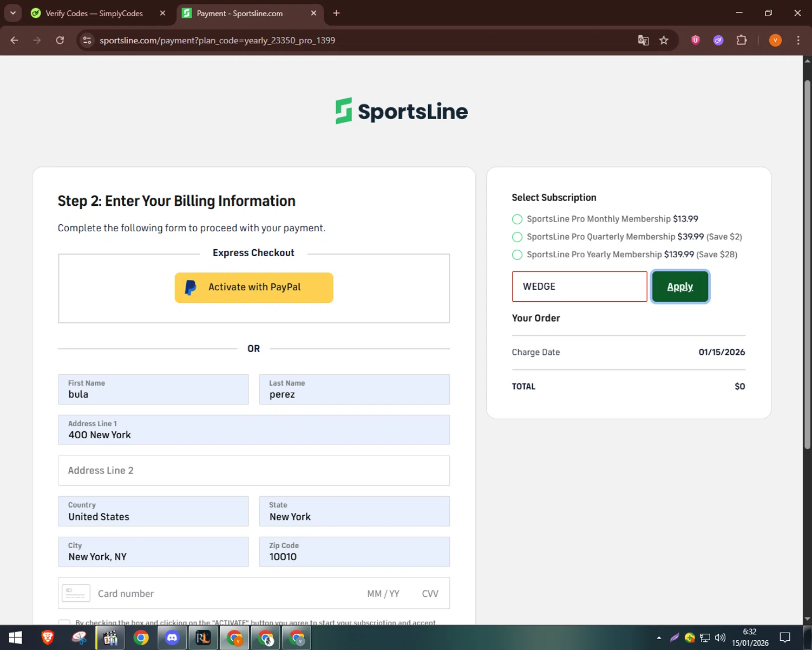
Task: Open the site information icon in address bar
Action: [x=87, y=40]
